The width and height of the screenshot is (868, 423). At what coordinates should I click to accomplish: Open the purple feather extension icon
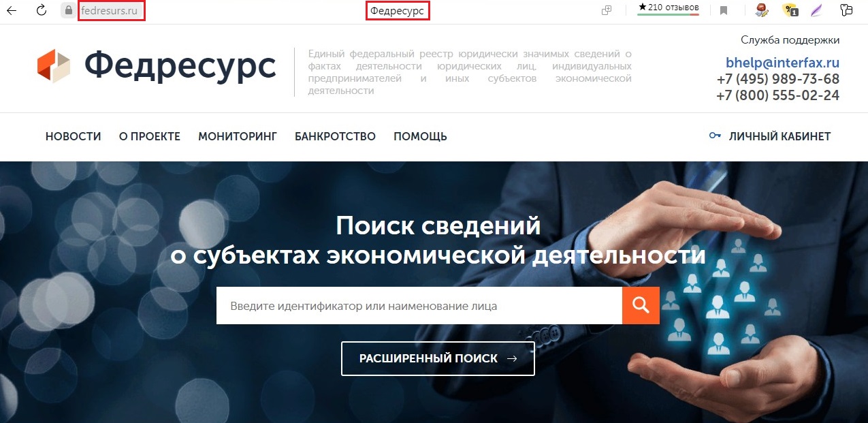coord(816,10)
